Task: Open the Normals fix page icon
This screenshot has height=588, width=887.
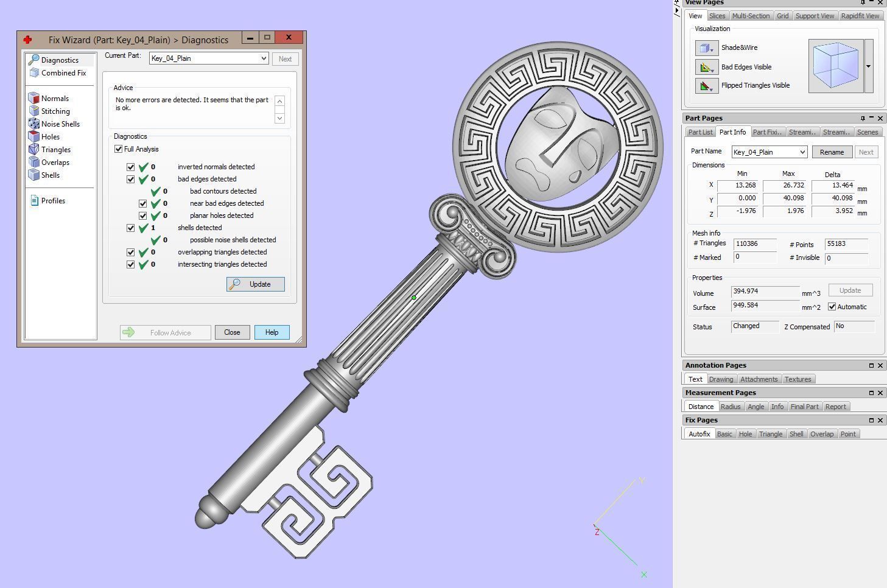Action: (34, 98)
